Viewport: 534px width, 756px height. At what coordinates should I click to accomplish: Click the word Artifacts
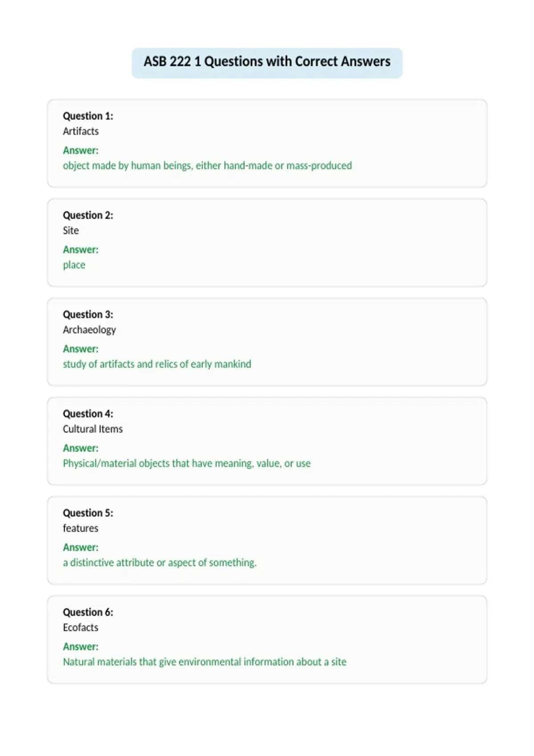(81, 131)
